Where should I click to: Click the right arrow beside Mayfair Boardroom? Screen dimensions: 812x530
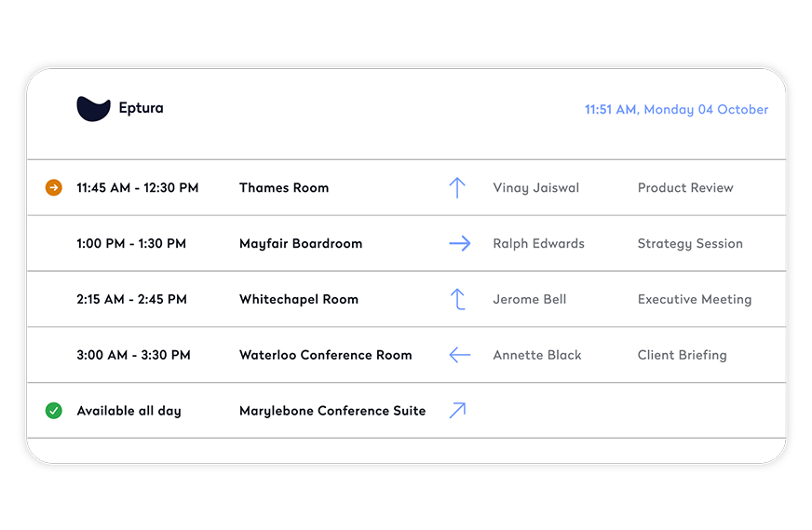(460, 243)
